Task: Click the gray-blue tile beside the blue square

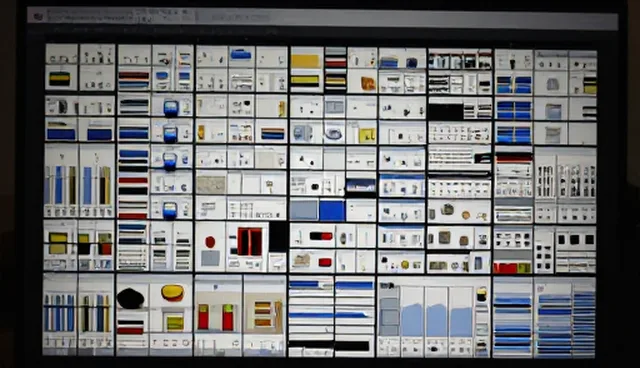Action: pos(304,211)
